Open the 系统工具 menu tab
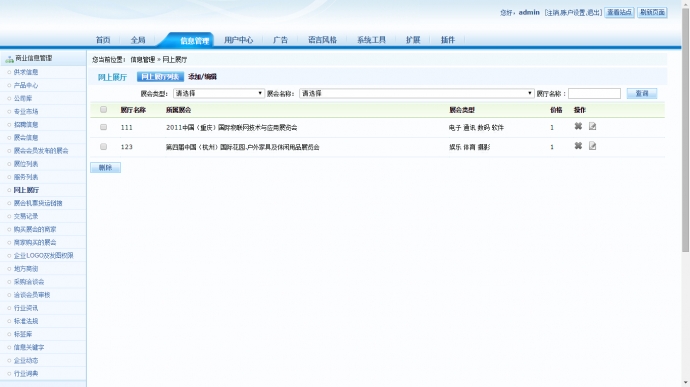 click(x=371, y=40)
